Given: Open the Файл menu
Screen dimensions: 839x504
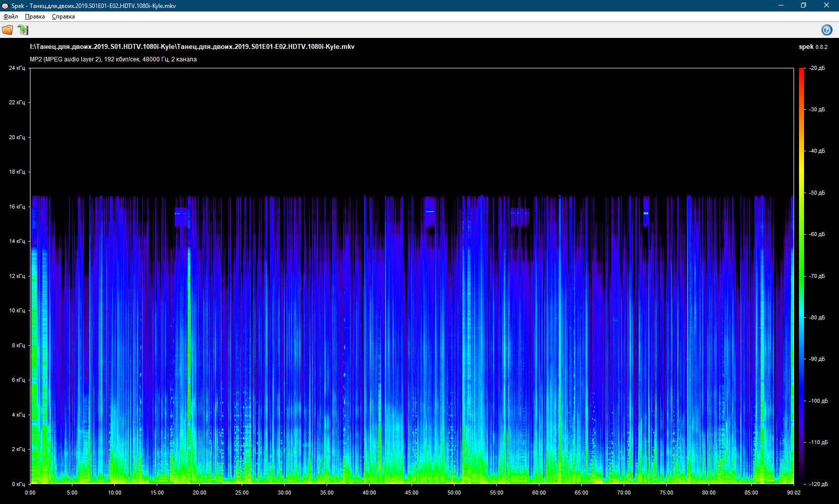Looking at the screenshot, I should click(x=10, y=16).
